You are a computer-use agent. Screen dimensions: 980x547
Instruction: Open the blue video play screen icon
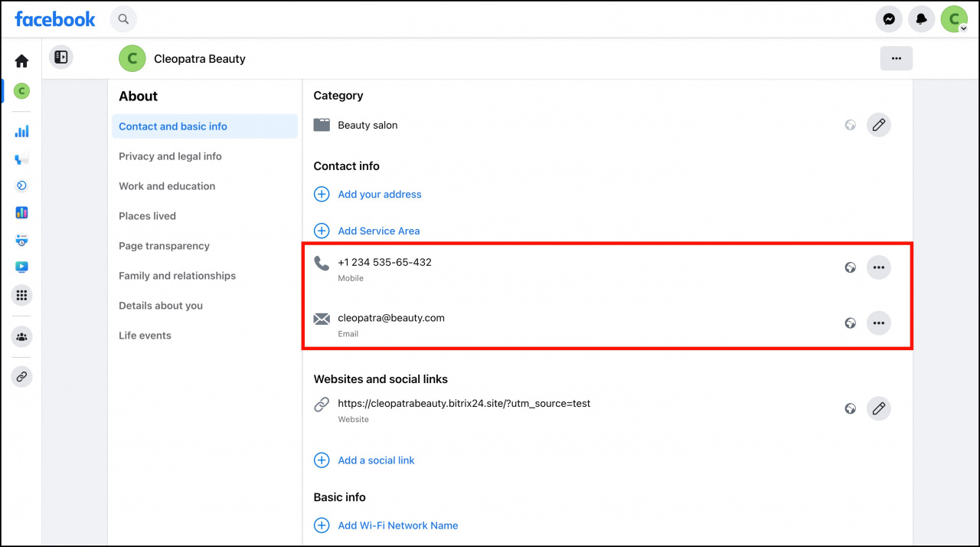[x=21, y=267]
